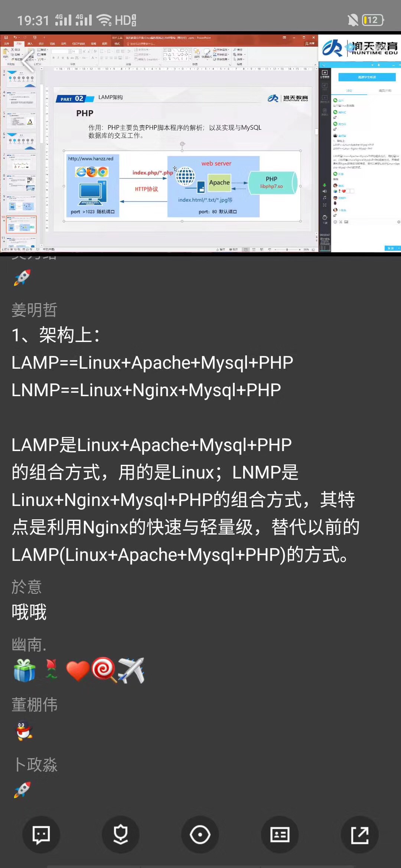Open the chat bubble icon in bottom bar

(x=41, y=835)
